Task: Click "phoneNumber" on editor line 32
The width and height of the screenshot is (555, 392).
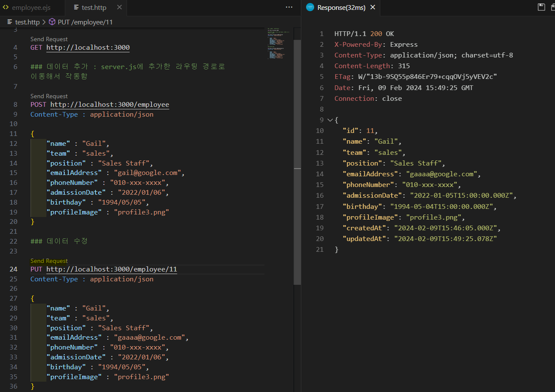Action: pyautogui.click(x=72, y=347)
